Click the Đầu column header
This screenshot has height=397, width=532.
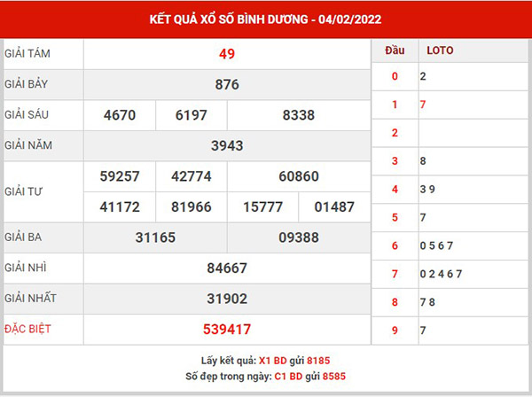395,51
